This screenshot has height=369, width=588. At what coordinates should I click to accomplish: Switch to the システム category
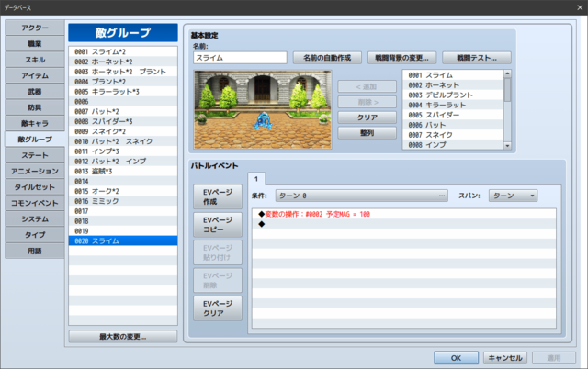(35, 218)
